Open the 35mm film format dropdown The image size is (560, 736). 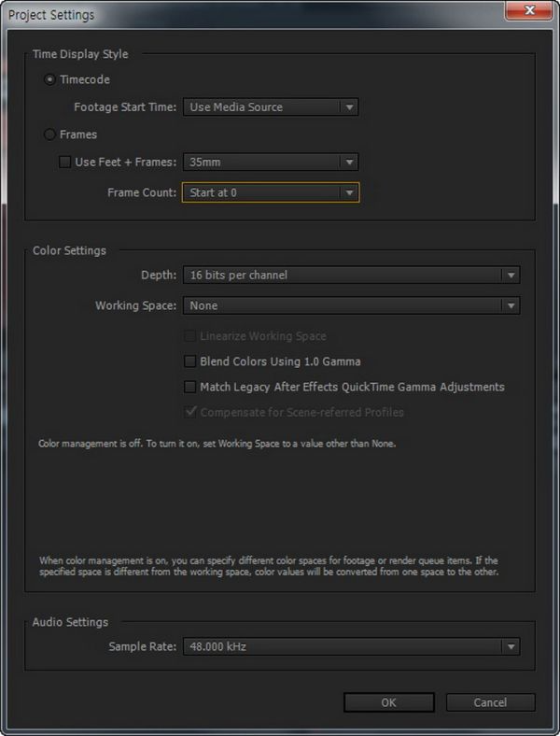271,162
